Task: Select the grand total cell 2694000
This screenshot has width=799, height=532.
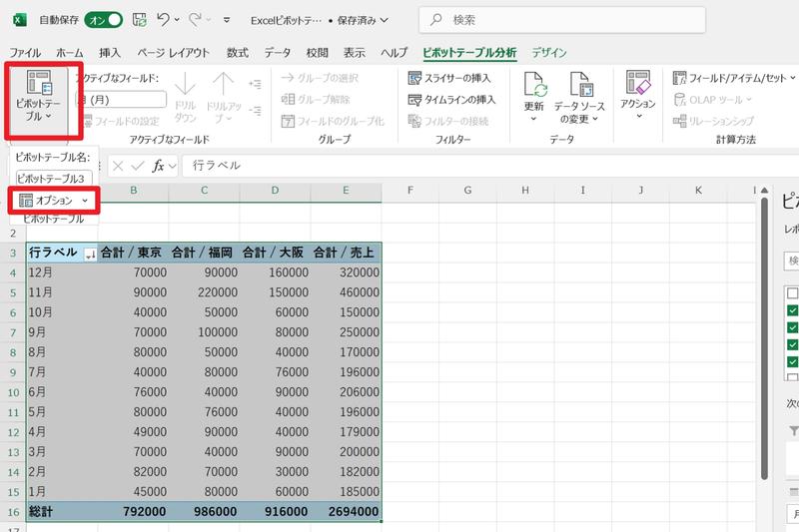Action: point(346,512)
